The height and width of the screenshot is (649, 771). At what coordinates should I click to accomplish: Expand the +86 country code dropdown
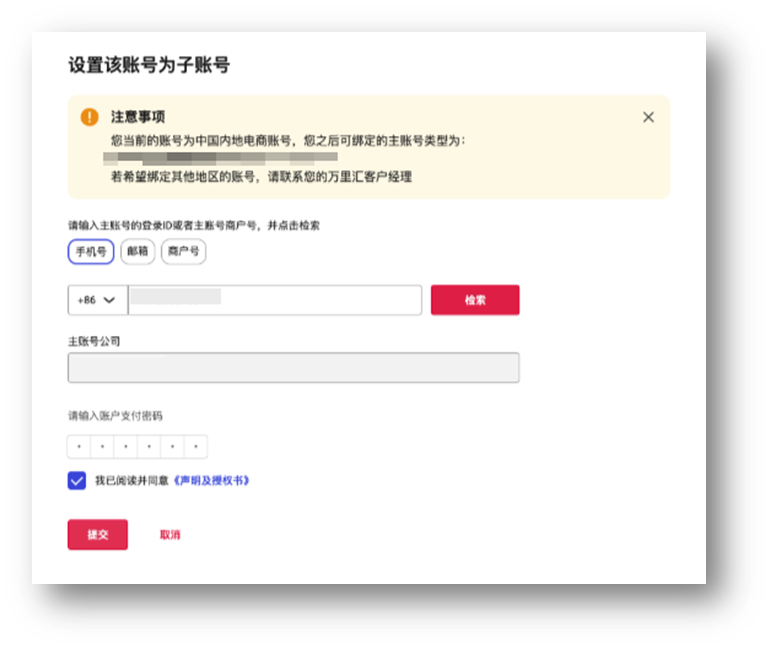coord(97,300)
